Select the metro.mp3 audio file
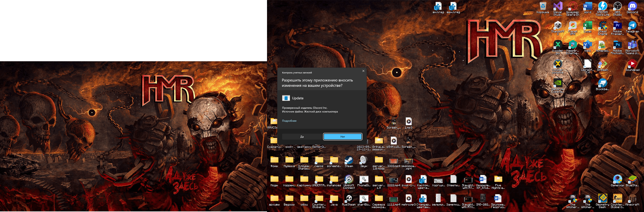The image size is (644, 212). click(x=409, y=200)
